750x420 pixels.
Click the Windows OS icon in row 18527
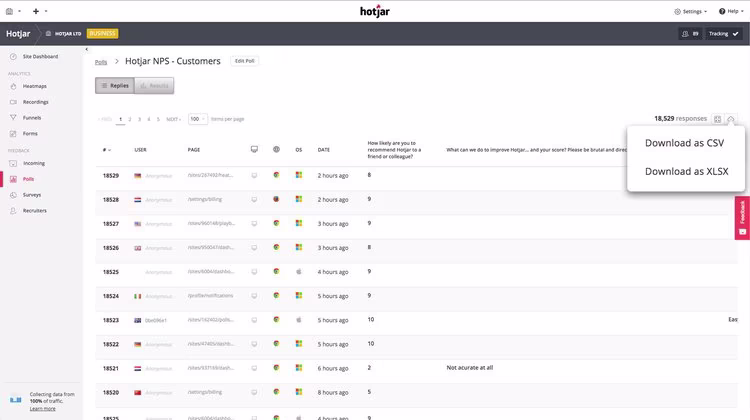tap(299, 223)
